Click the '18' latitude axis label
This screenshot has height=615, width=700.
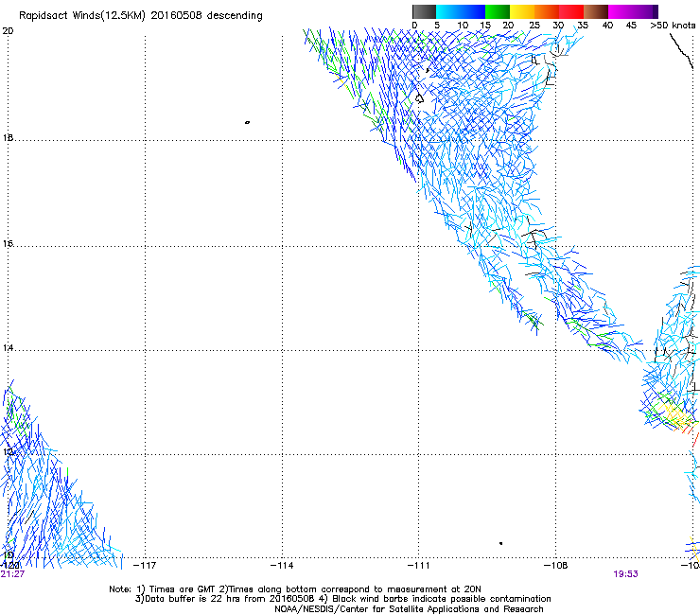pyautogui.click(x=8, y=138)
